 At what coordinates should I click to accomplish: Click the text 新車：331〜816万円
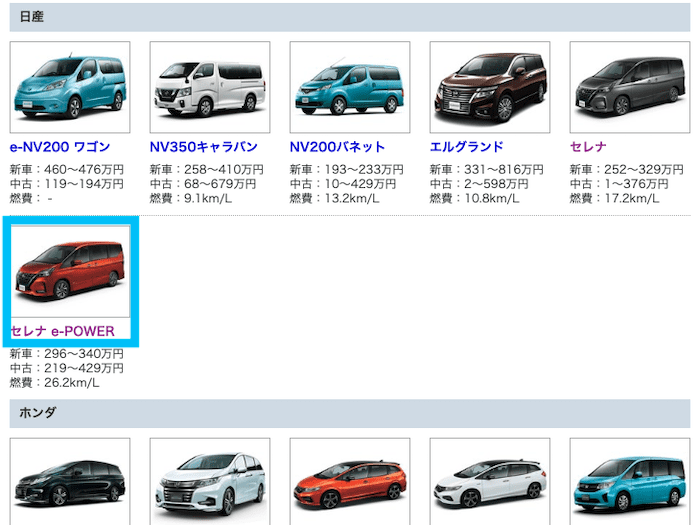[x=487, y=170]
